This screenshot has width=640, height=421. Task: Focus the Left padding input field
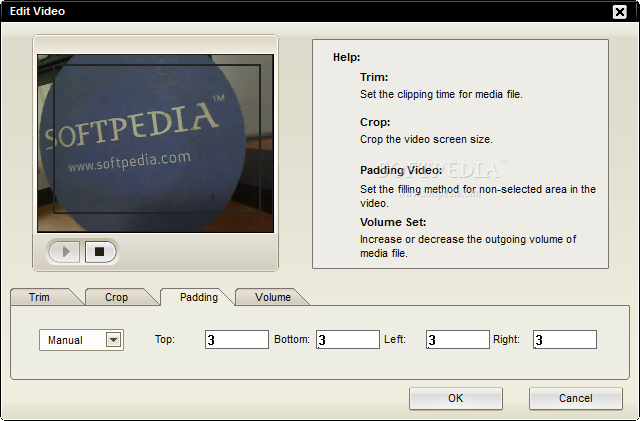point(458,339)
